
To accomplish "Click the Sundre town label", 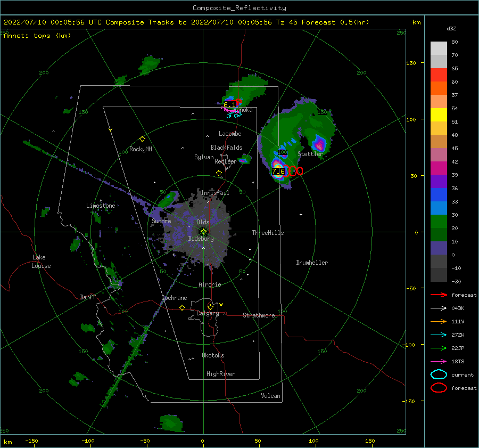I will coord(161,221).
